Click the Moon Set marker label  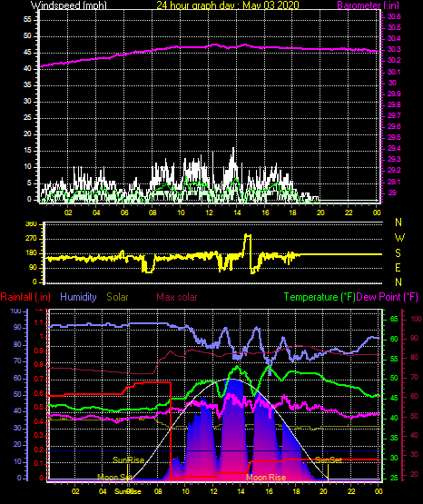pos(114,478)
